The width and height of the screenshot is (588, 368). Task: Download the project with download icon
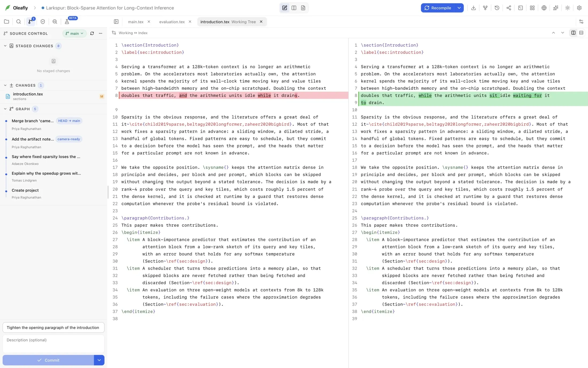point(473,8)
